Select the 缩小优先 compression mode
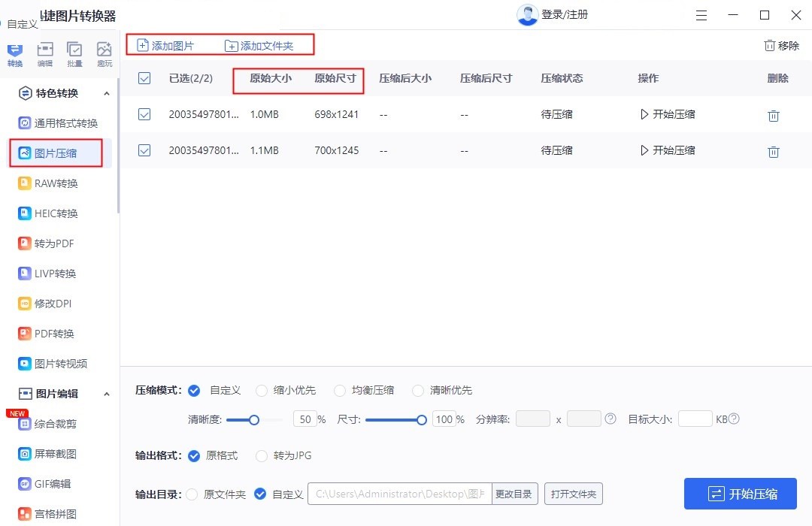This screenshot has height=526, width=812. pos(262,390)
